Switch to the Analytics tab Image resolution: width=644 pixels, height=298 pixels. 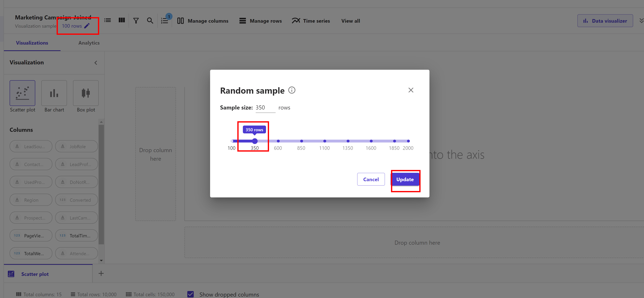89,43
